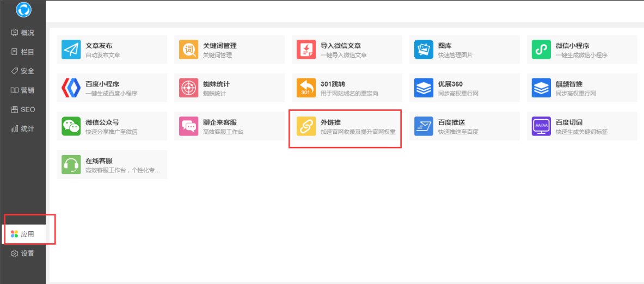Click the 外链推 title text
This screenshot has width=644, height=284.
coord(330,122)
